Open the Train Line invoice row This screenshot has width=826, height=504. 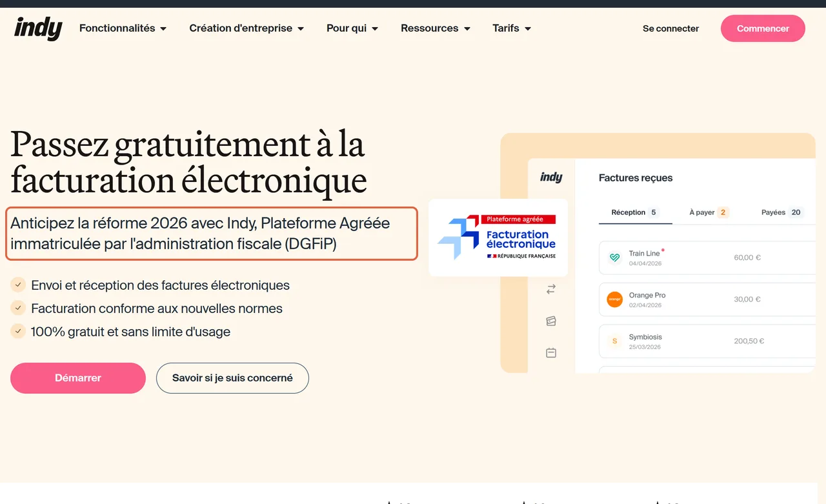pos(707,257)
